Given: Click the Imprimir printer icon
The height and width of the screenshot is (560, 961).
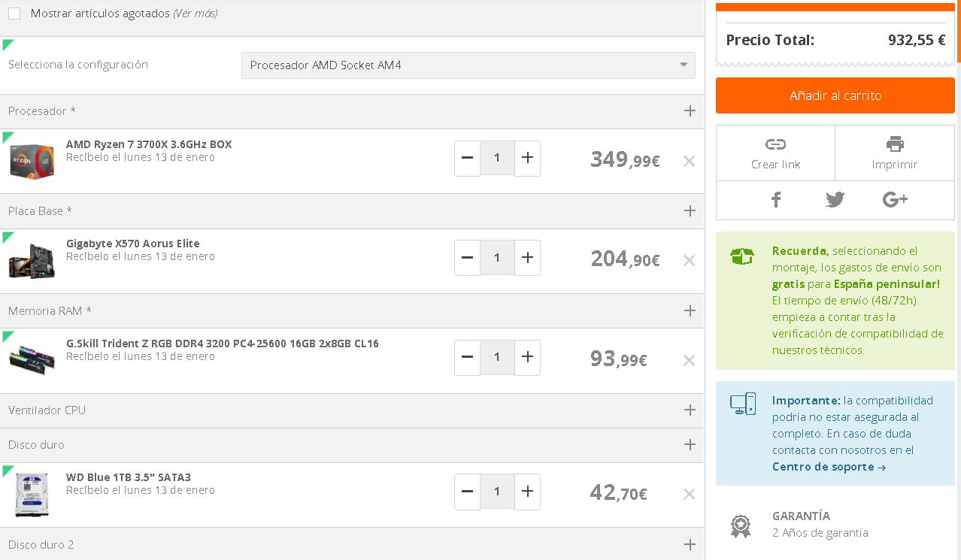Looking at the screenshot, I should [895, 144].
